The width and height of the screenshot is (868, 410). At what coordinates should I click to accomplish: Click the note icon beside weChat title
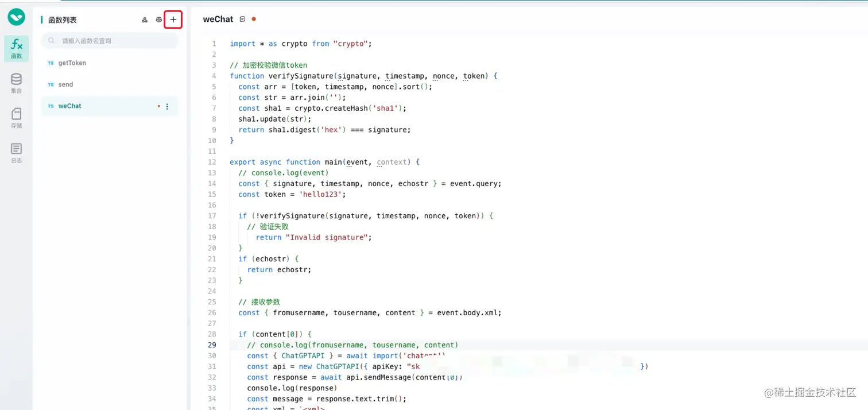[x=242, y=19]
